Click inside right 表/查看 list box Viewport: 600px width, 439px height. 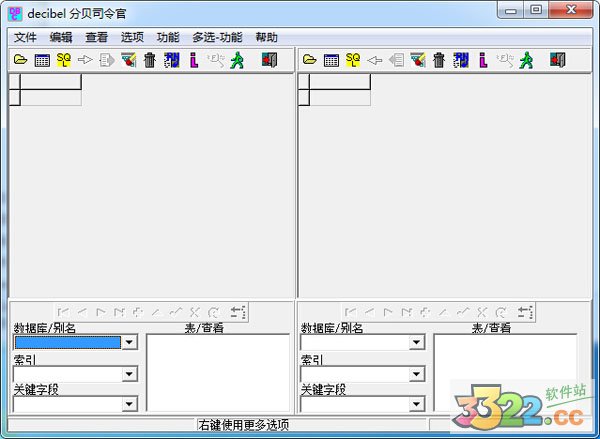point(505,373)
